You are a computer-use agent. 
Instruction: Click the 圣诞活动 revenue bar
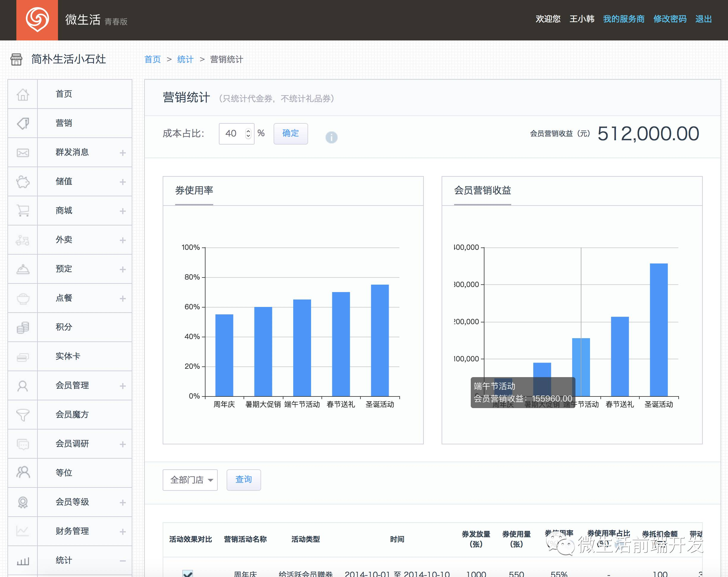tap(658, 329)
